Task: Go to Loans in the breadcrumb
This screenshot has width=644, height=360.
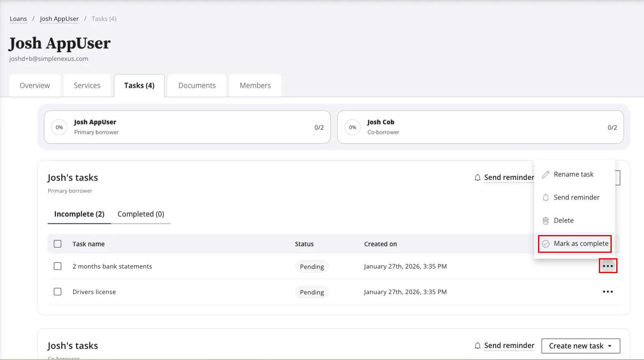Action: (x=18, y=19)
